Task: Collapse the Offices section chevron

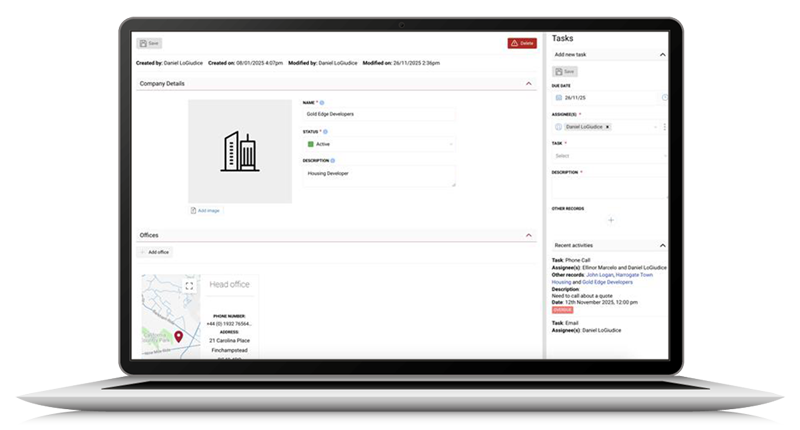Action: pos(529,235)
